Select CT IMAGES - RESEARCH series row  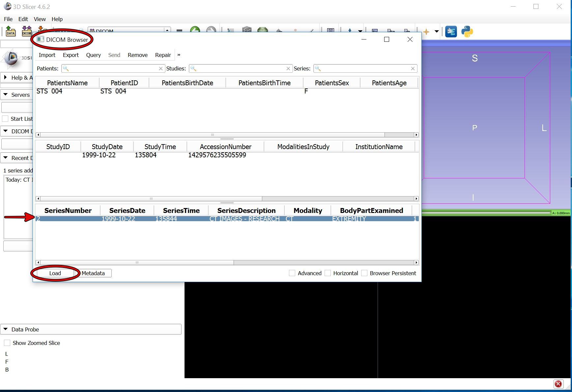coord(227,219)
